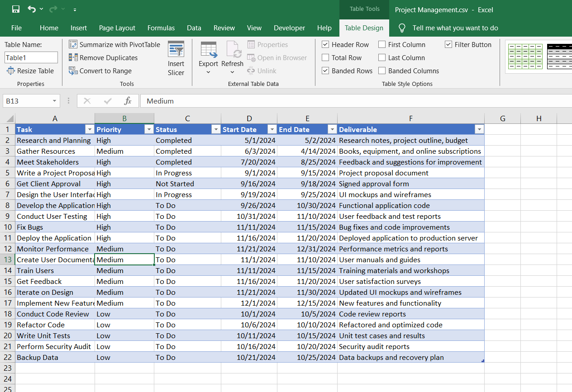Enable the Last Column checkbox
Screen dimensions: 572x392
[x=382, y=57]
